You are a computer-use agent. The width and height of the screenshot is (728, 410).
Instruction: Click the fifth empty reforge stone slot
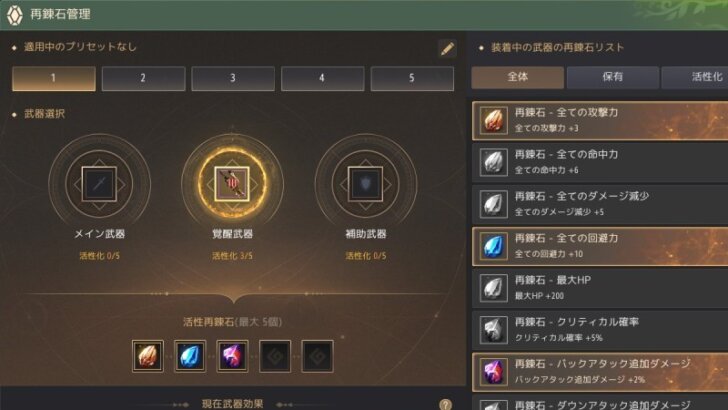[317, 356]
